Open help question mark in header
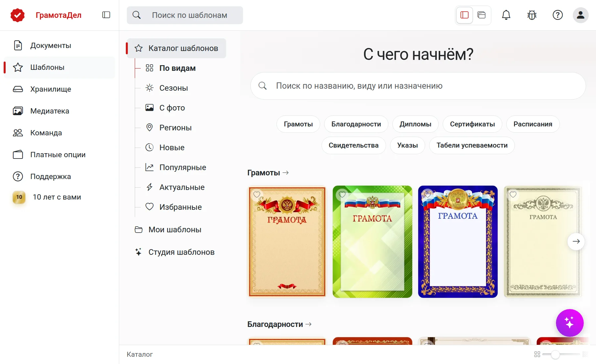Screen dimensions: 596x364 click(x=558, y=15)
